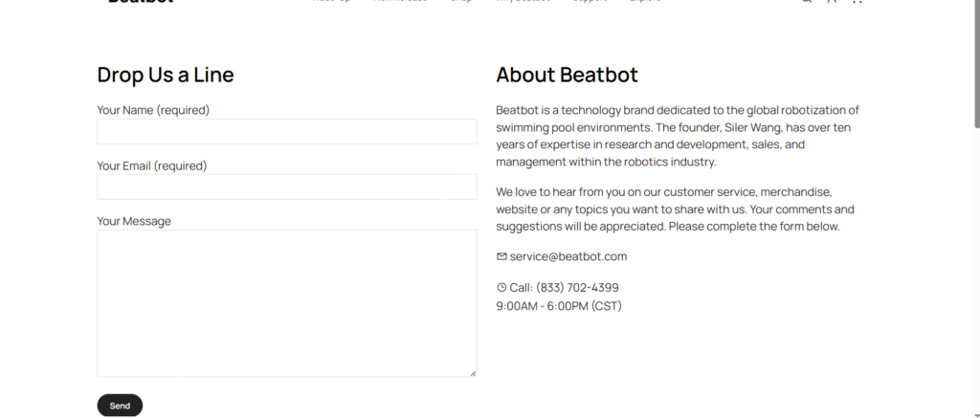Image resolution: width=980 pixels, height=418 pixels.
Task: Click the scrollbar down arrow at bottom
Action: [977, 415]
